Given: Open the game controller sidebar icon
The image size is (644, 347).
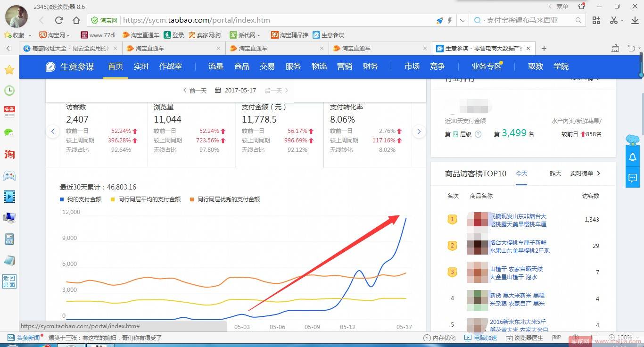Looking at the screenshot, I should pos(9,175).
